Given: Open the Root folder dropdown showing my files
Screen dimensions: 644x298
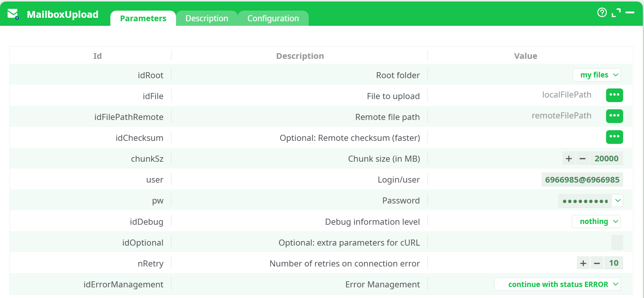Looking at the screenshot, I should [x=597, y=75].
